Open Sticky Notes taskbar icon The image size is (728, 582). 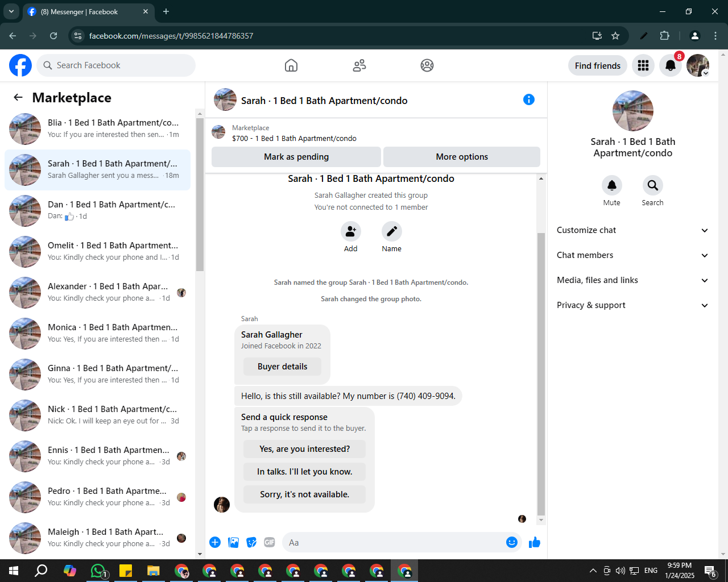[x=126, y=571]
